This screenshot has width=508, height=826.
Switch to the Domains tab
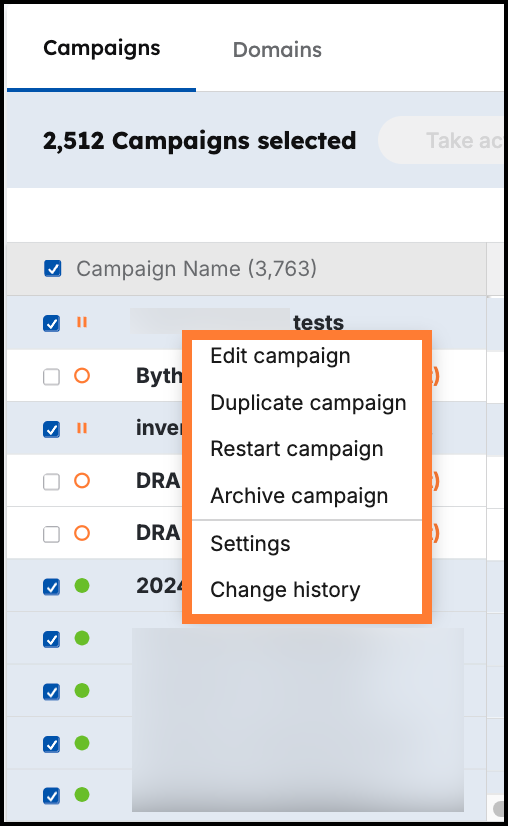click(x=277, y=50)
